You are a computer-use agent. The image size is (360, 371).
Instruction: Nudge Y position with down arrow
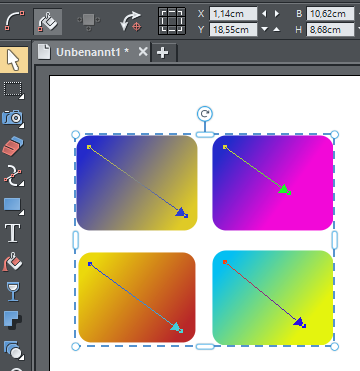[x=264, y=30]
